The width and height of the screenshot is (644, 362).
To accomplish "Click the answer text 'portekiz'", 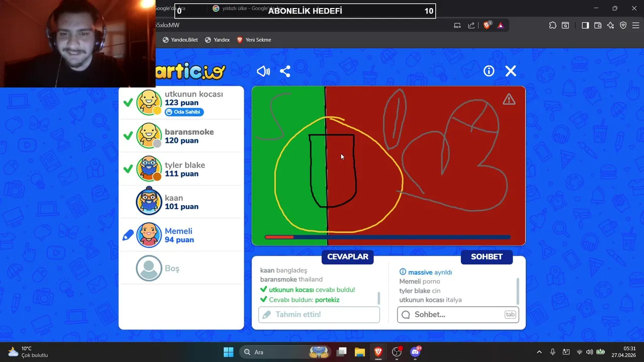I will point(327,300).
